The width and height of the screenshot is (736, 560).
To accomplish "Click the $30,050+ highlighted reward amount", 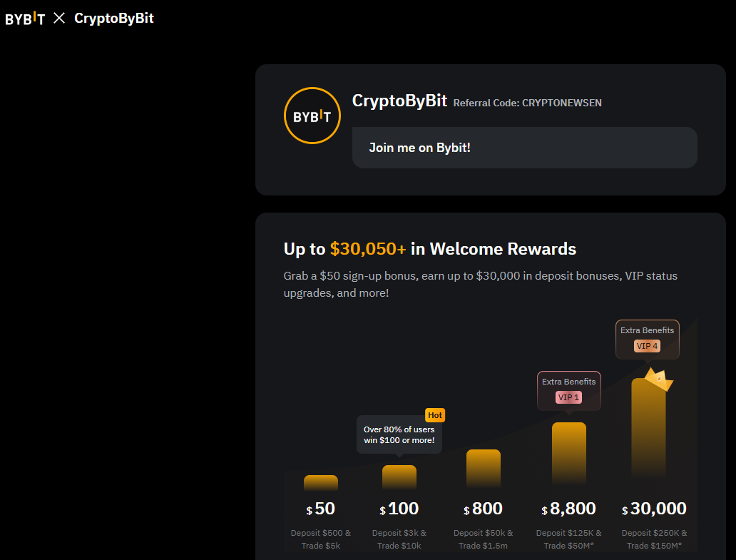I will [x=368, y=249].
